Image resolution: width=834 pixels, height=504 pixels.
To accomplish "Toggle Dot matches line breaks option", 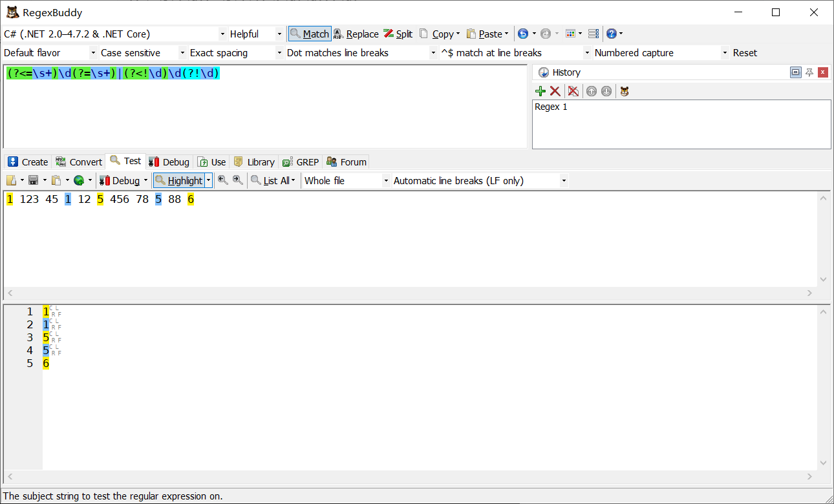I will [x=362, y=53].
